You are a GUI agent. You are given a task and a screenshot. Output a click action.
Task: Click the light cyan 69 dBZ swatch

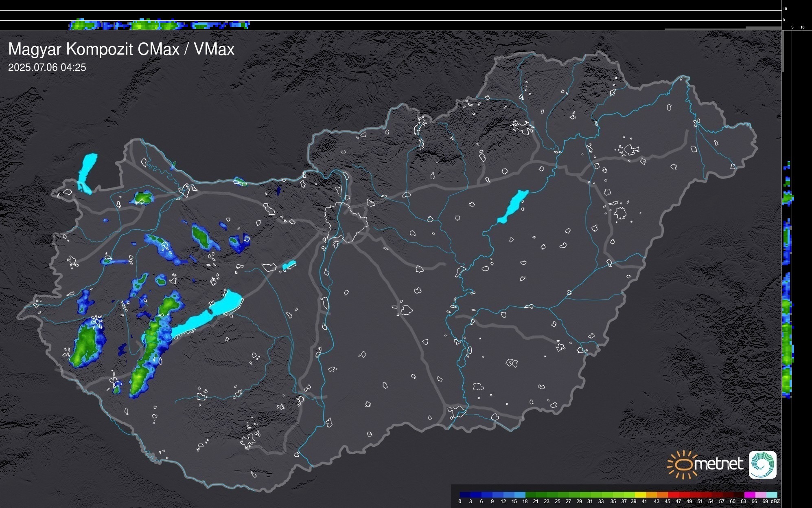pos(771,495)
